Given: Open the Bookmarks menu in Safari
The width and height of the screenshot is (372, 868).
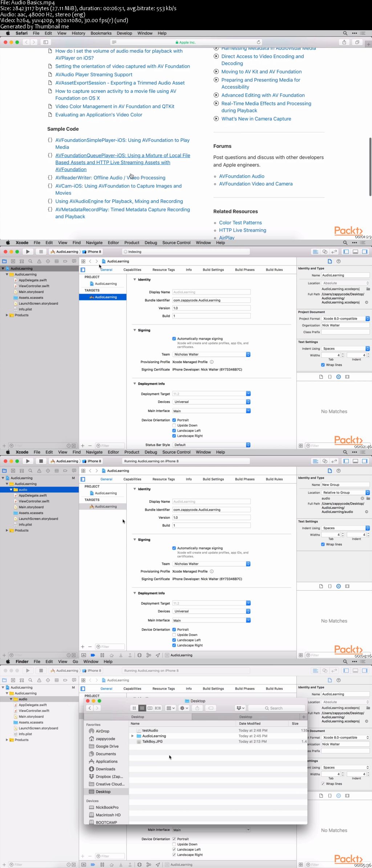Looking at the screenshot, I should [x=101, y=33].
